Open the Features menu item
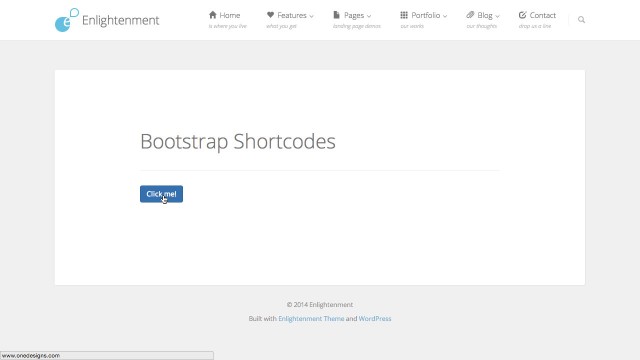This screenshot has width=640, height=360. point(292,16)
